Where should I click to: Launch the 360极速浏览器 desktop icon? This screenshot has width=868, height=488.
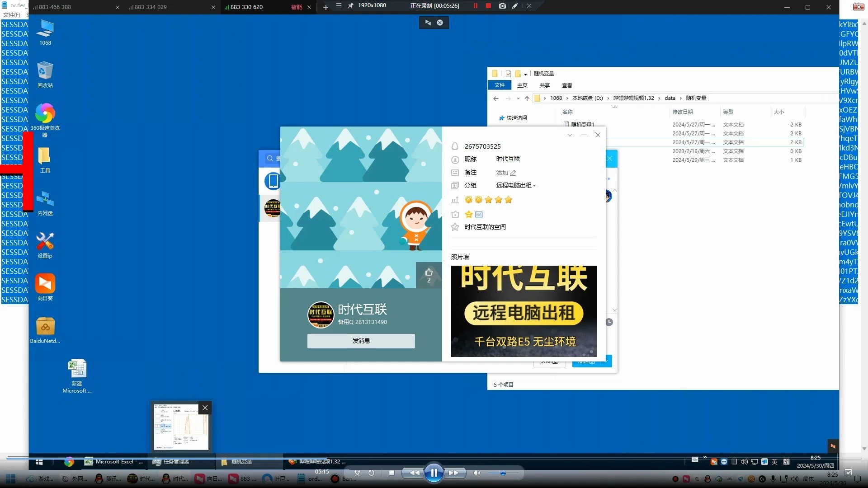tap(45, 120)
